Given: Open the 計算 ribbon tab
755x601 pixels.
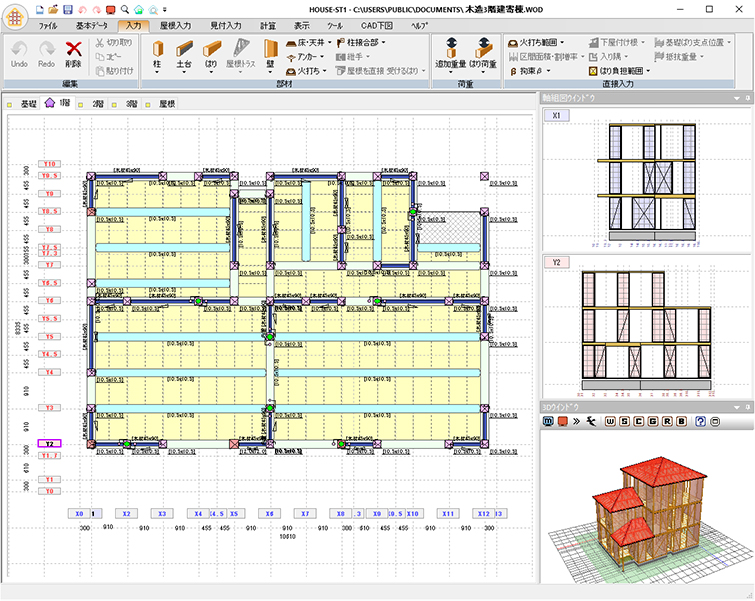Looking at the screenshot, I should (x=268, y=24).
